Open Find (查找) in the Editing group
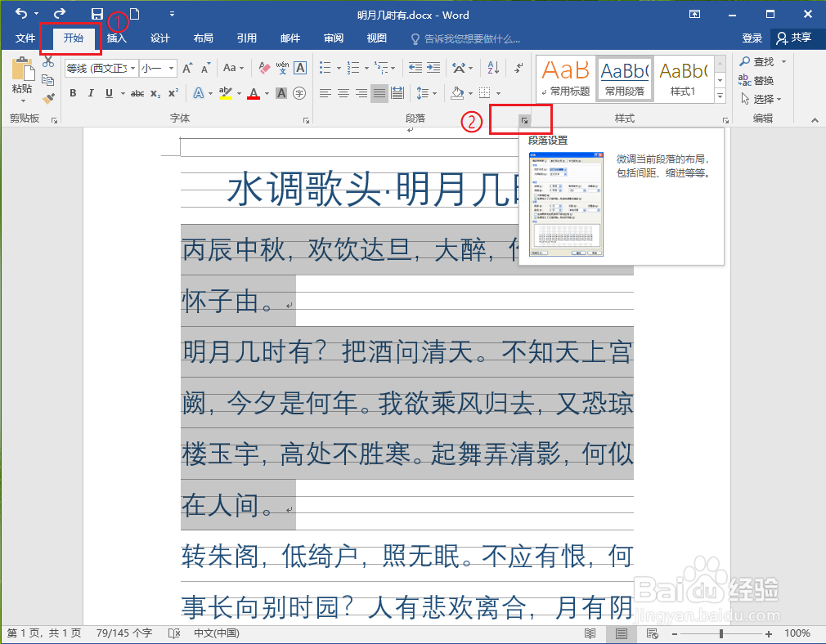This screenshot has height=644, width=826. (x=761, y=60)
